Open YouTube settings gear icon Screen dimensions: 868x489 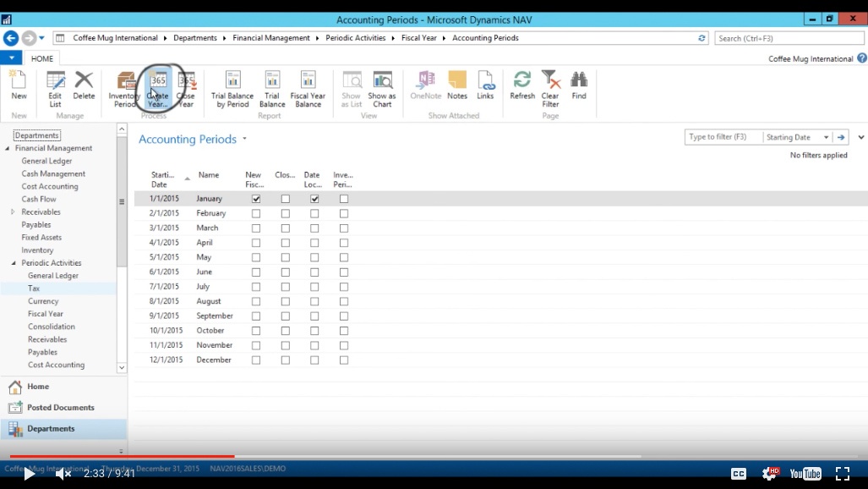pyautogui.click(x=770, y=473)
